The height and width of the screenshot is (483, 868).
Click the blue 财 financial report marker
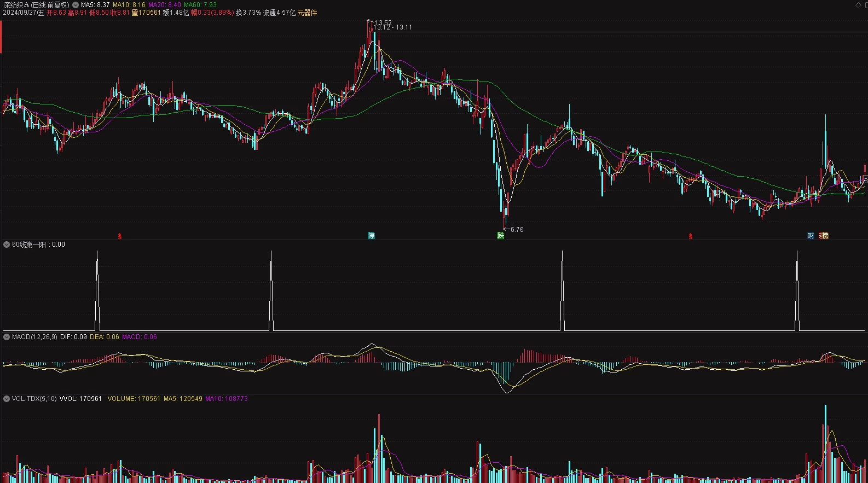coord(811,236)
